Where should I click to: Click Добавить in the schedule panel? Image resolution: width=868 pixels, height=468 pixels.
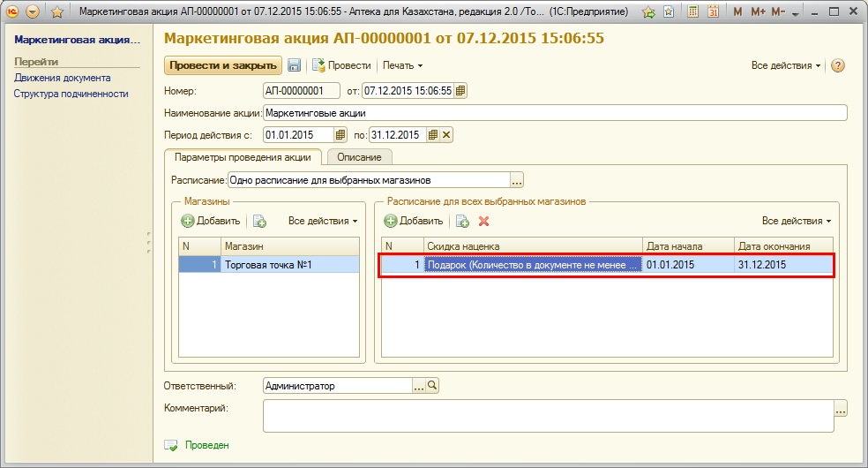[414, 221]
